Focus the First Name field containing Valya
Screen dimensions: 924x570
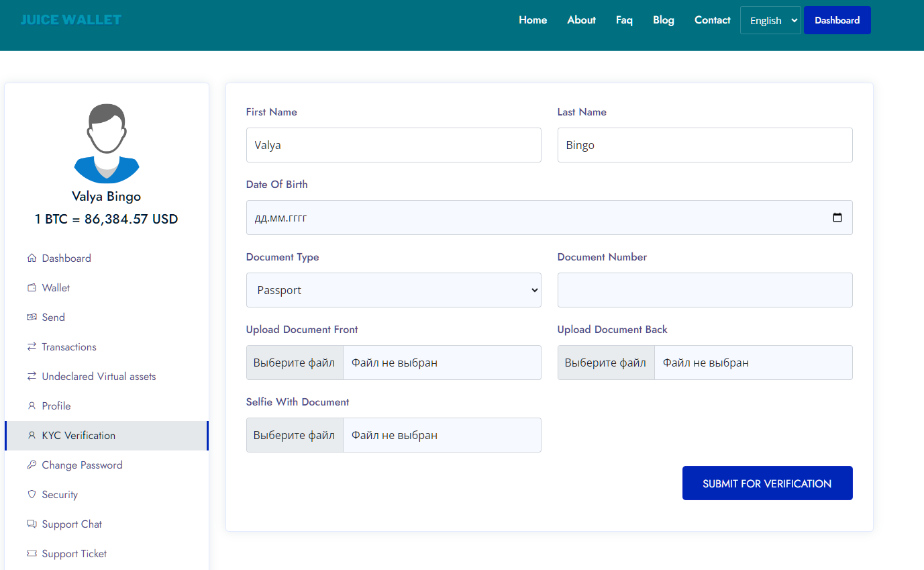coord(394,145)
